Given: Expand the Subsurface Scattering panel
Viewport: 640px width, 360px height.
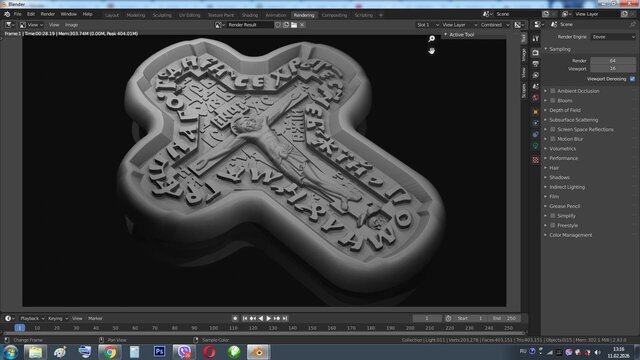Looking at the screenshot, I should (573, 120).
